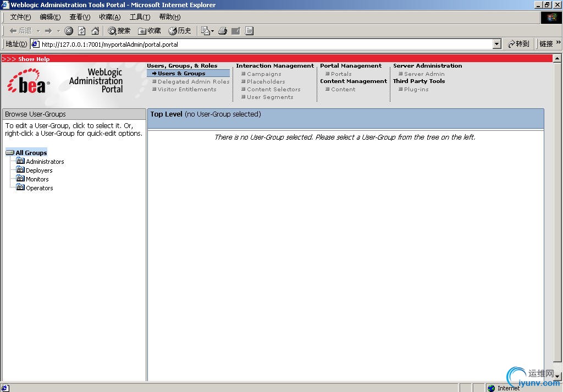Open the 工具(T) menu
This screenshot has height=392, width=563.
coord(140,17)
